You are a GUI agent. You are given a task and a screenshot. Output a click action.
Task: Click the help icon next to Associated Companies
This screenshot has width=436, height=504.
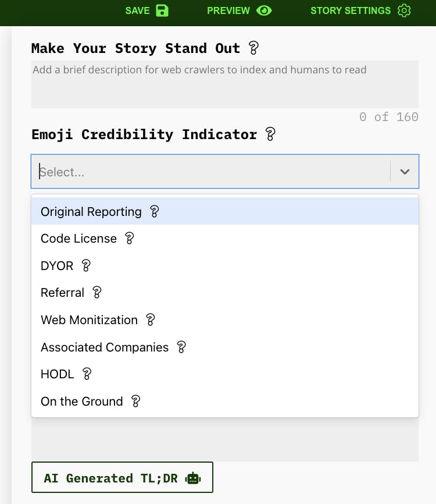(x=181, y=347)
